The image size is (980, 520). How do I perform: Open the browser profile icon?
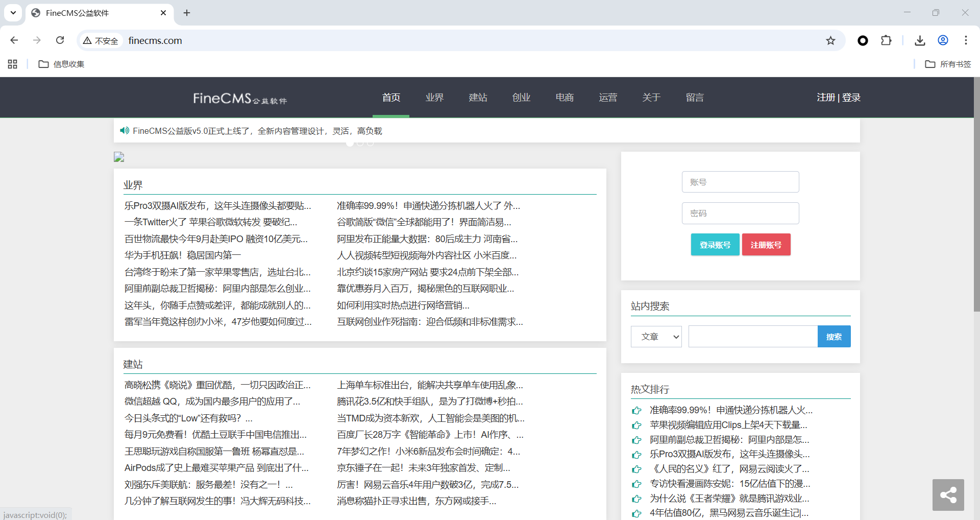[943, 40]
